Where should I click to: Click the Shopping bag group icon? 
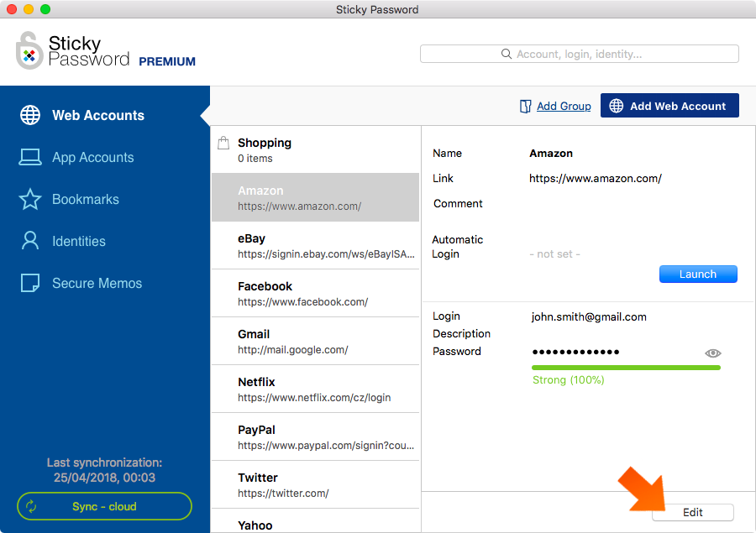(223, 144)
